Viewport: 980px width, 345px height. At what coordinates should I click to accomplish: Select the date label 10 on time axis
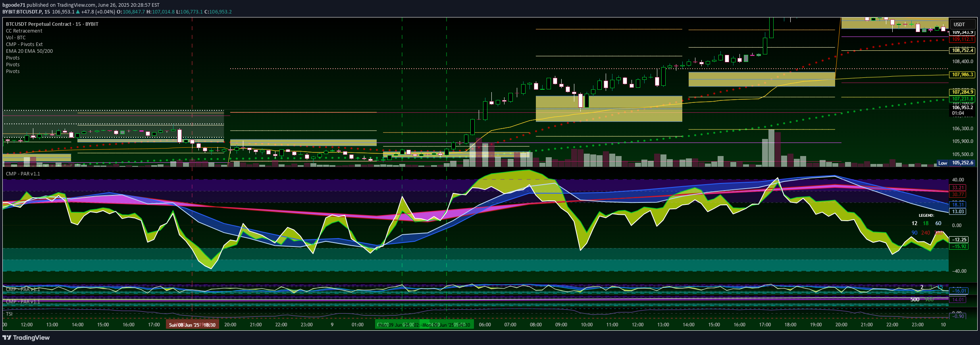coord(943,325)
